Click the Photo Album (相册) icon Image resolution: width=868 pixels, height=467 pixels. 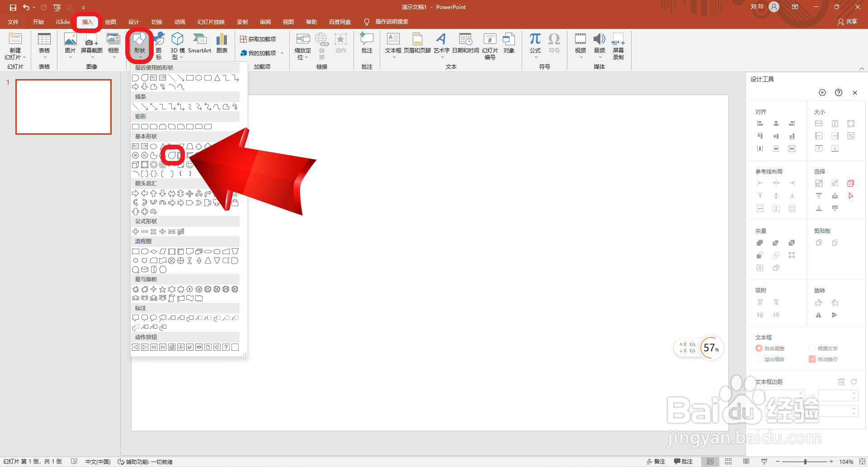click(x=113, y=40)
